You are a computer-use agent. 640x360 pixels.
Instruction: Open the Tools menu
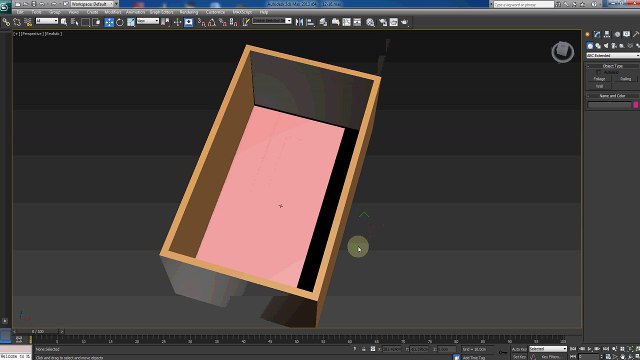37,12
